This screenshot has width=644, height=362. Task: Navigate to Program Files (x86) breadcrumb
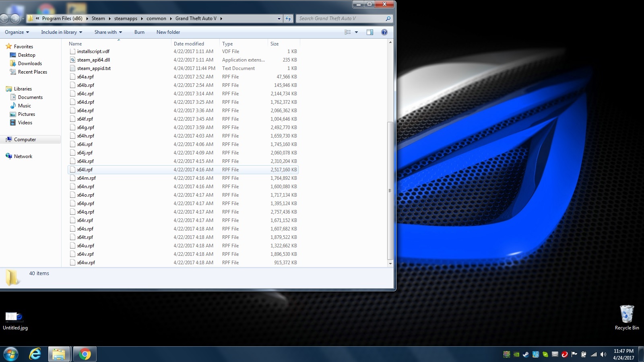coord(62,19)
